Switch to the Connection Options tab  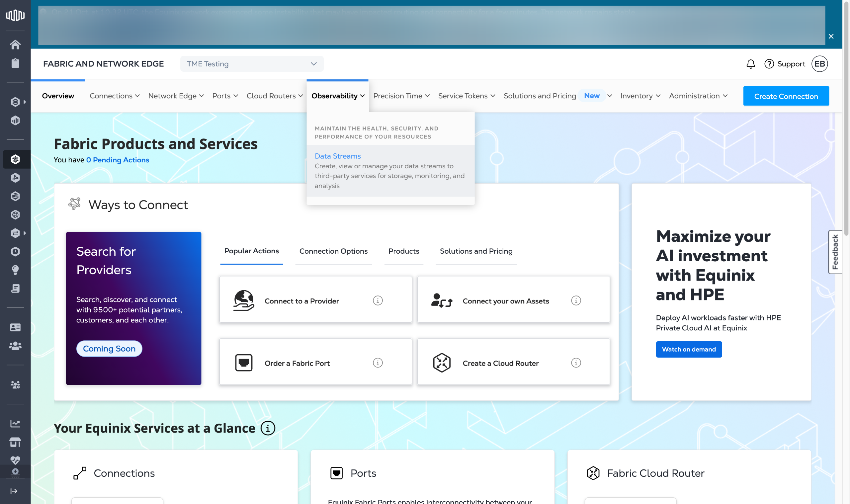tap(333, 251)
